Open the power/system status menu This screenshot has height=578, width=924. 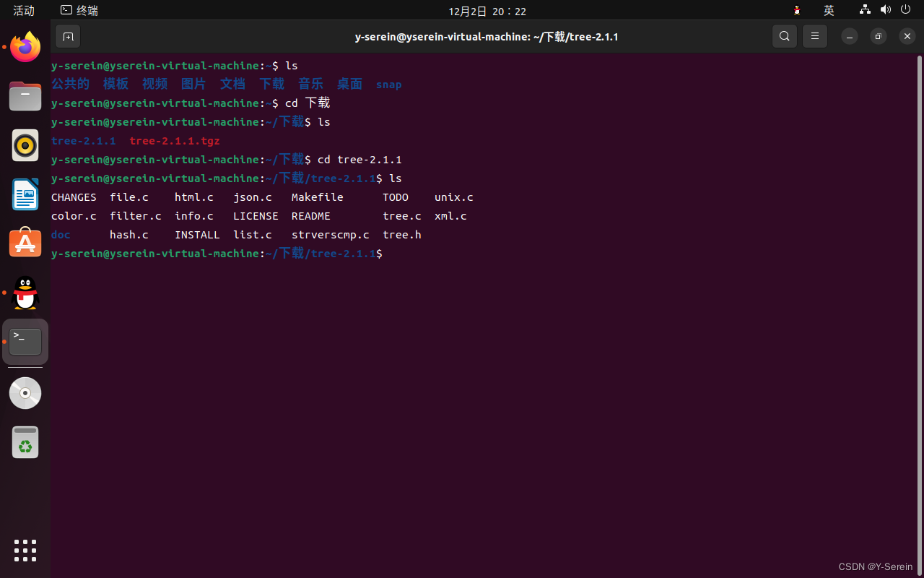point(905,10)
